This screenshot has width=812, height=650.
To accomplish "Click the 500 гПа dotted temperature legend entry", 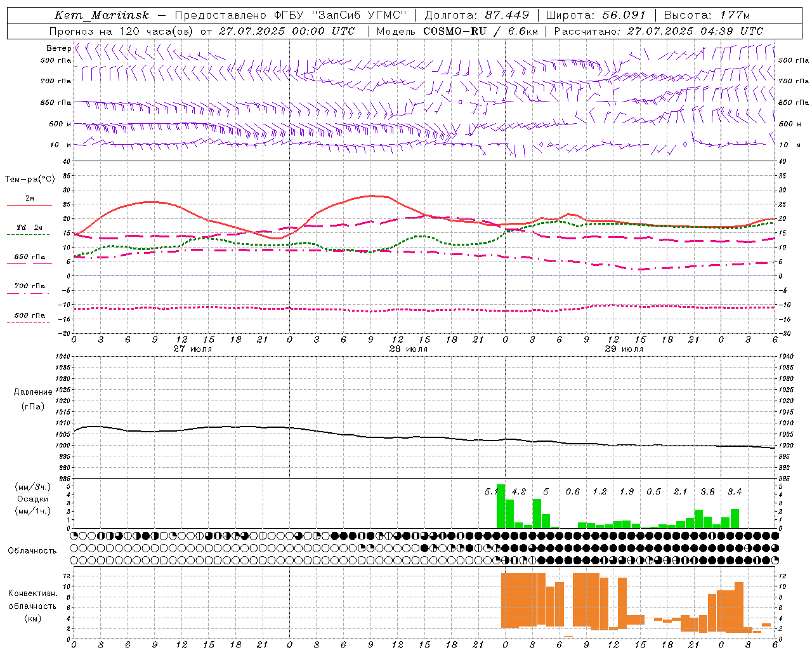I will pyautogui.click(x=30, y=315).
